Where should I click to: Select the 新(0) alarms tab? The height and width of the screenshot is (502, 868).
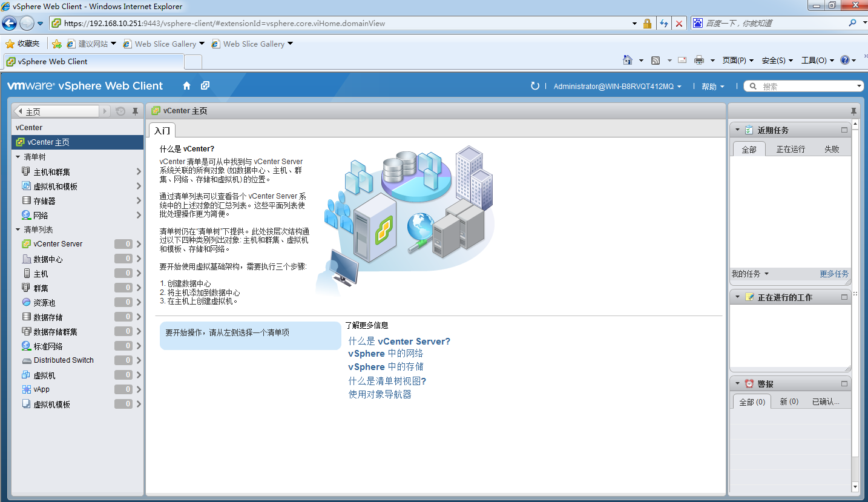(787, 401)
